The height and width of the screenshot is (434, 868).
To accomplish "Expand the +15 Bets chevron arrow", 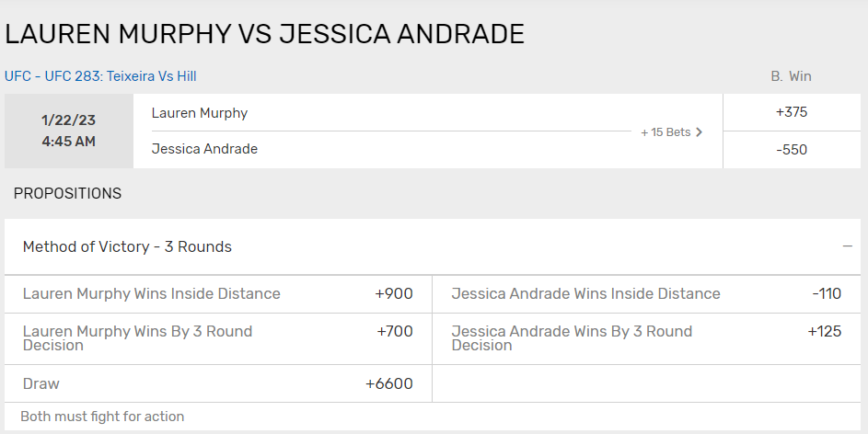I will coord(700,132).
